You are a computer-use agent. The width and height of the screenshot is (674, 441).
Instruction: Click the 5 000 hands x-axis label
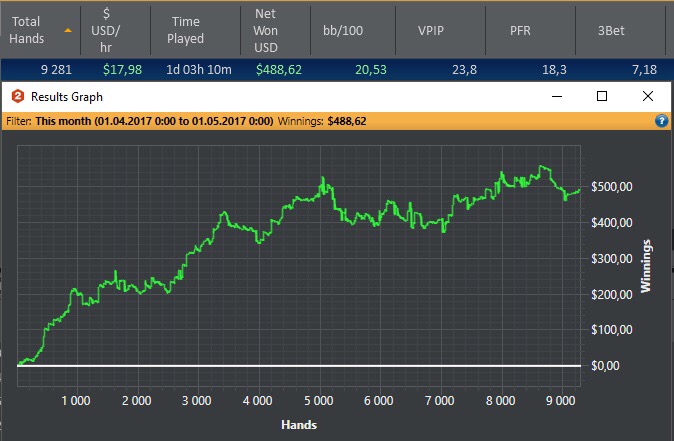(319, 401)
